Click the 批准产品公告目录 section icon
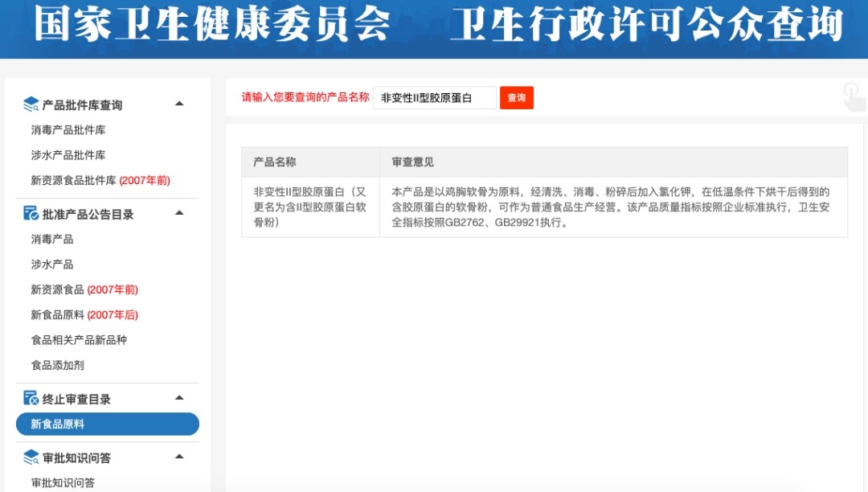 pyautogui.click(x=31, y=213)
